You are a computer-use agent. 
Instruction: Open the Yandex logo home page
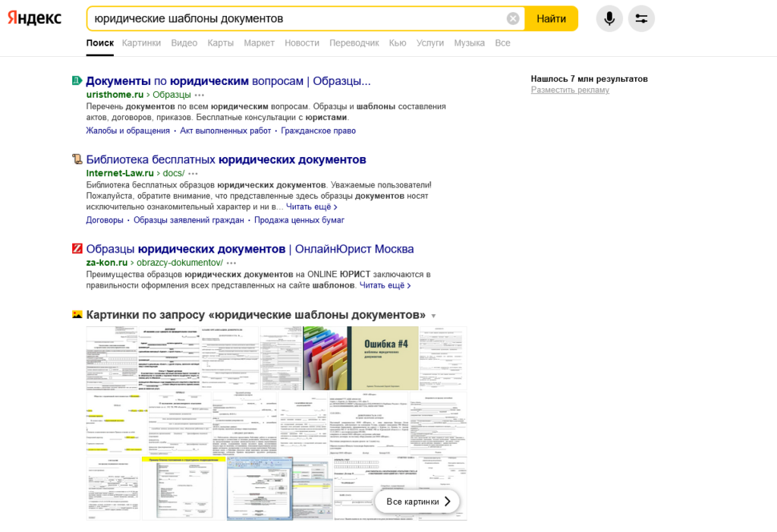coord(34,18)
